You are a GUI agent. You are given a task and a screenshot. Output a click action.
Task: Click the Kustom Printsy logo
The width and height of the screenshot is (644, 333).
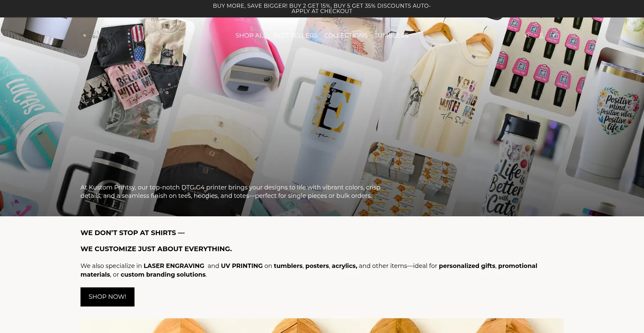(98, 35)
